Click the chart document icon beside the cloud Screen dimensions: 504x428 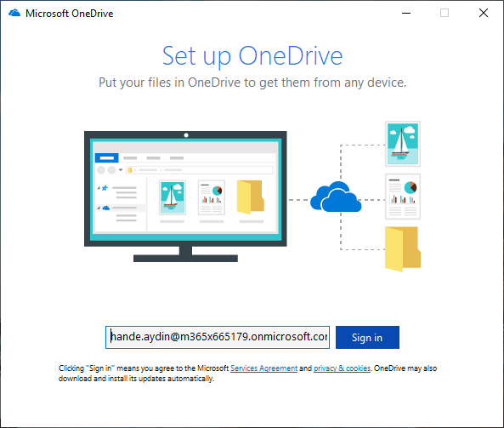tap(403, 197)
